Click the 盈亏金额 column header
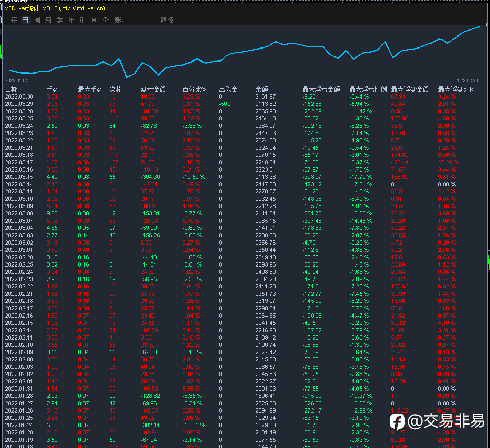 (x=153, y=89)
